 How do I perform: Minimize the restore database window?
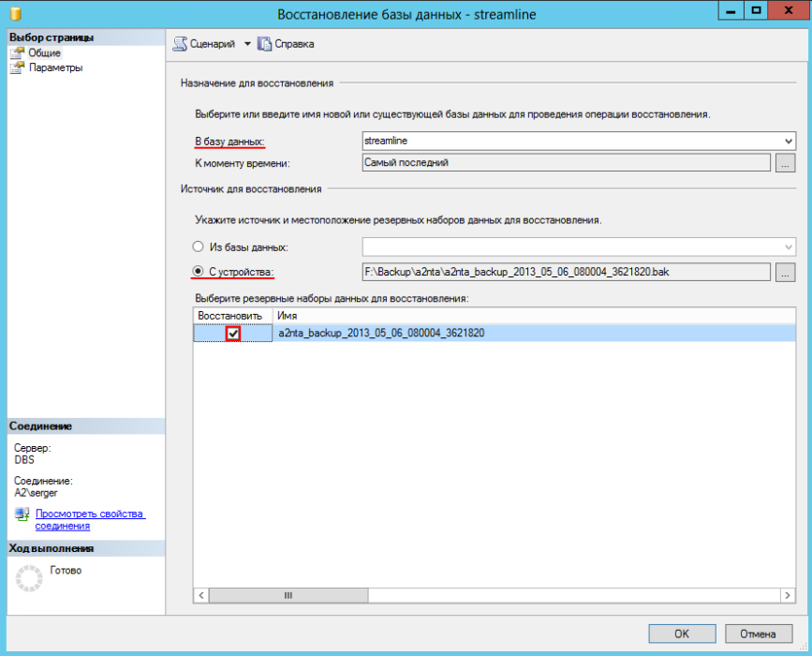[731, 10]
